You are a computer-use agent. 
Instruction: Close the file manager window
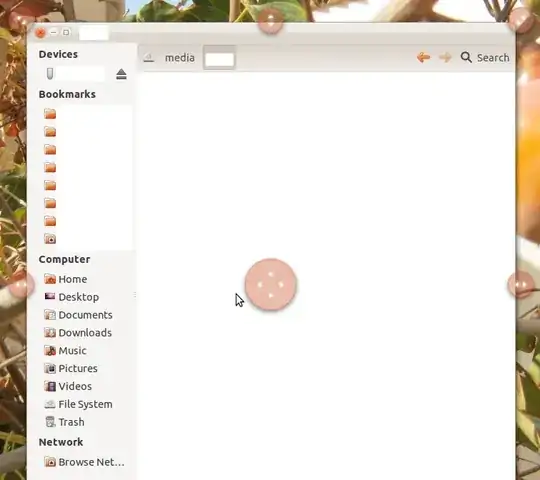point(40,33)
